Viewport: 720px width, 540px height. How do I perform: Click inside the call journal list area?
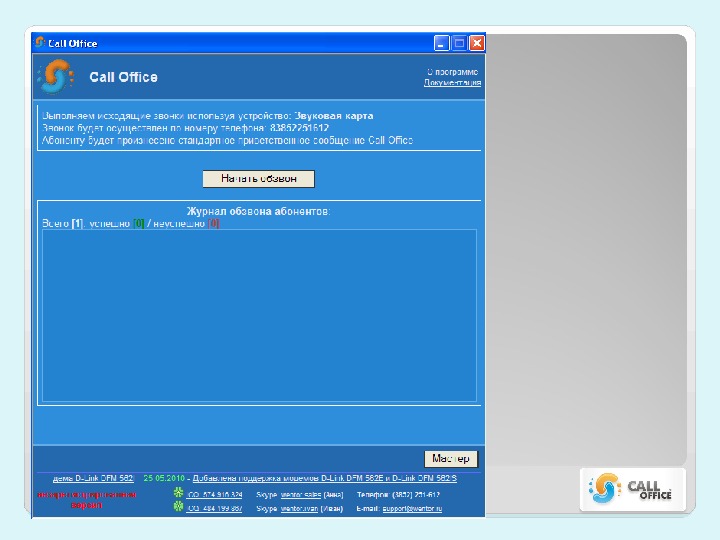coord(259,316)
